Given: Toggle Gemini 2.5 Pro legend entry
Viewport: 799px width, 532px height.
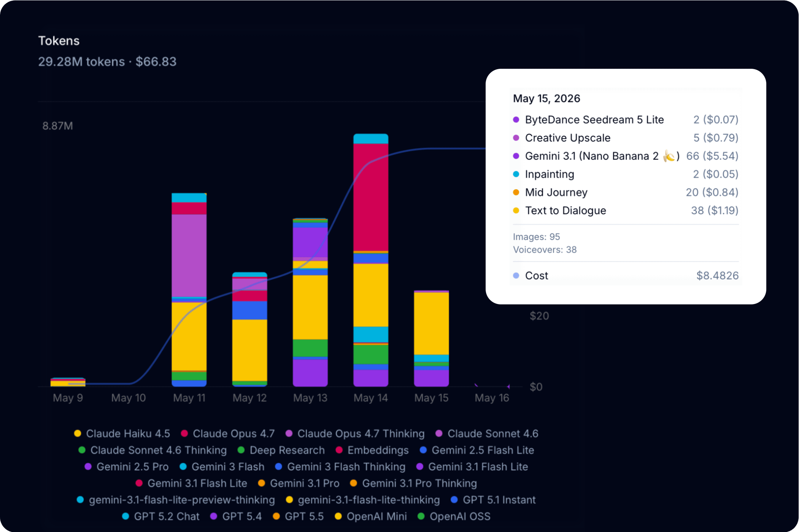Looking at the screenshot, I should pos(126,467).
